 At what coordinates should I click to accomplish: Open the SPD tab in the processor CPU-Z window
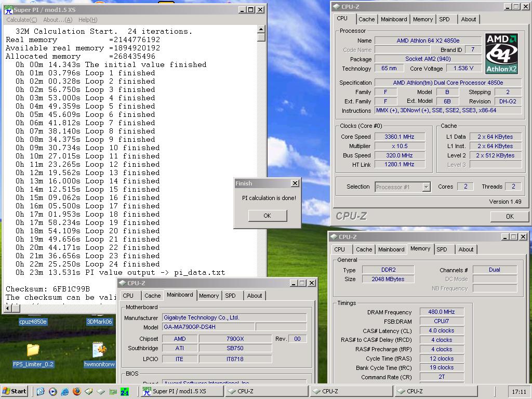[x=444, y=19]
